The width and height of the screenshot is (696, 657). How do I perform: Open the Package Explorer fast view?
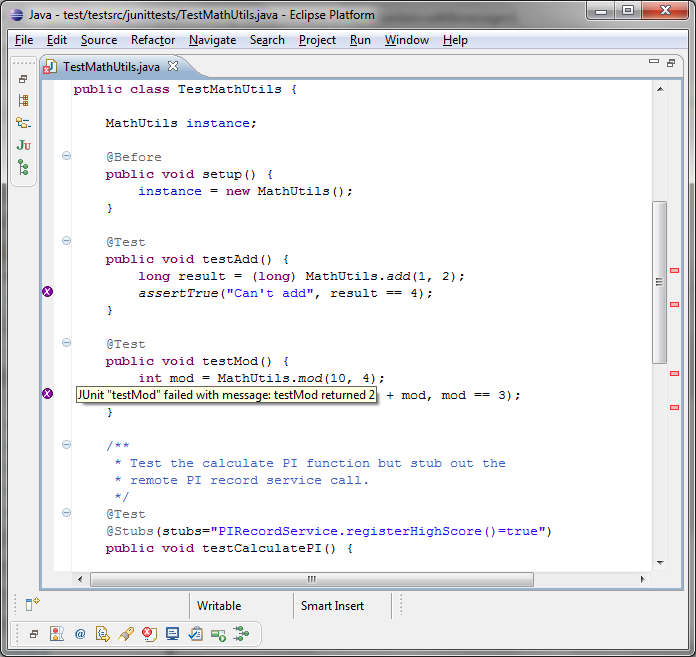(23, 101)
